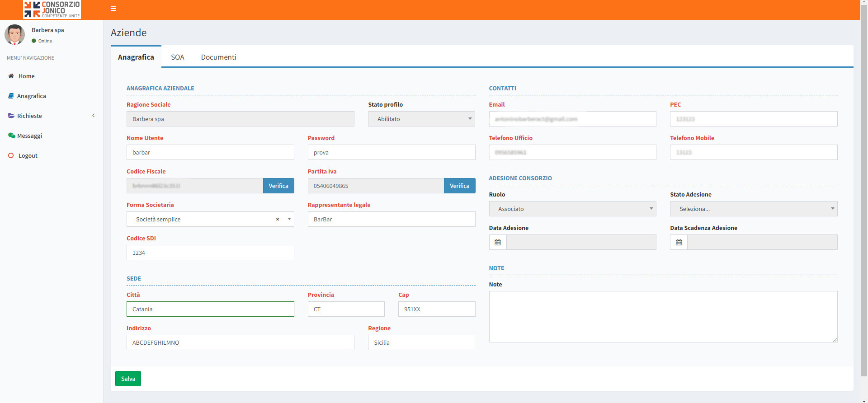Screen dimensions: 868x403
Task: Open the Stato Adesione dropdown
Action: point(753,209)
